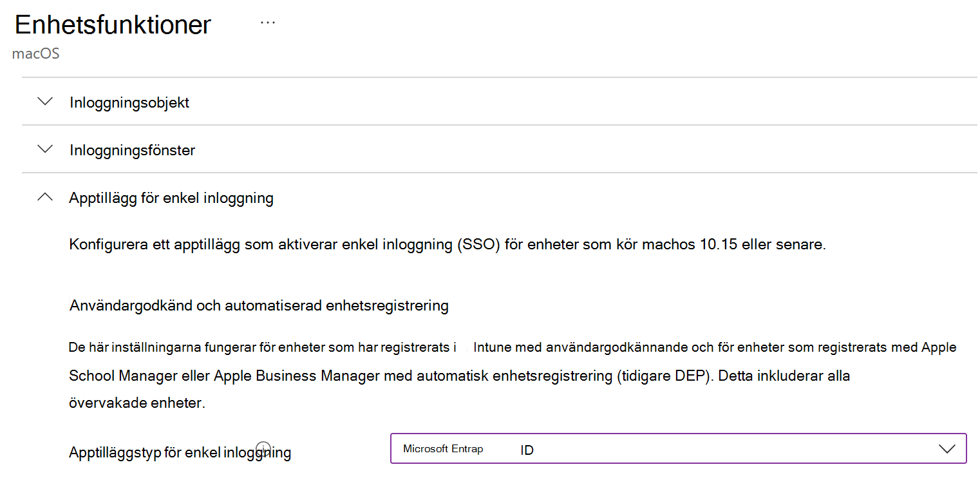Click the three-dot icon near Enhetsfunktioner title

tap(267, 21)
